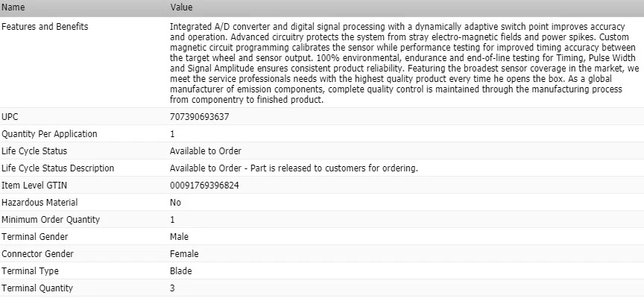Click the Hazardous Material label
644x304 pixels.
(40, 203)
